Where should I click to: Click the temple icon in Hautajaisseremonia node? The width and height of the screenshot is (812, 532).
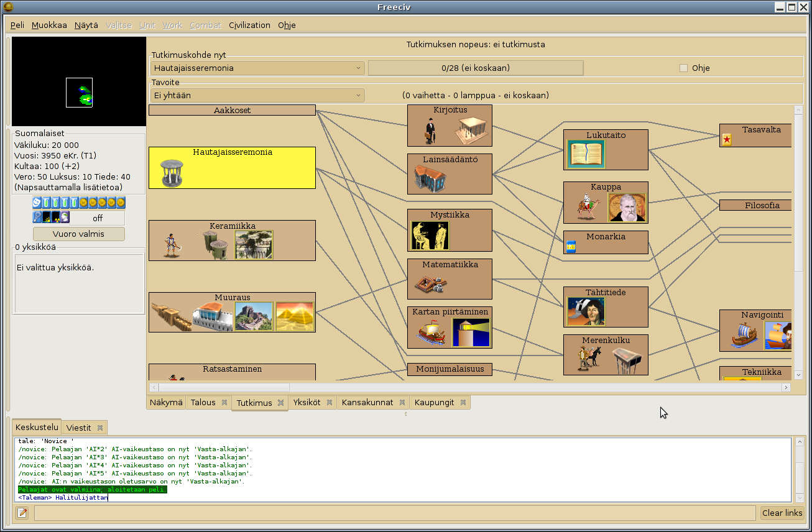172,173
